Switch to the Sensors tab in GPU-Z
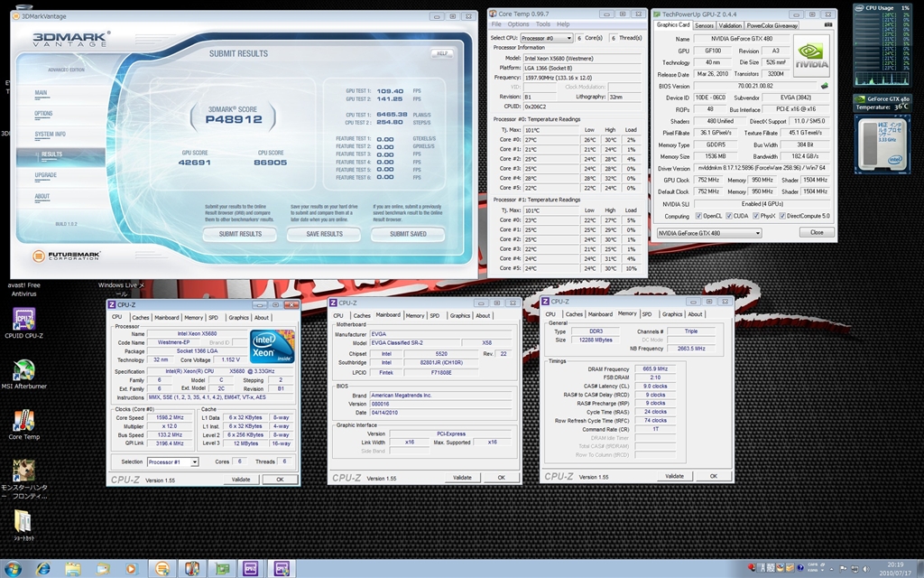Image resolution: width=924 pixels, height=578 pixels. click(703, 25)
